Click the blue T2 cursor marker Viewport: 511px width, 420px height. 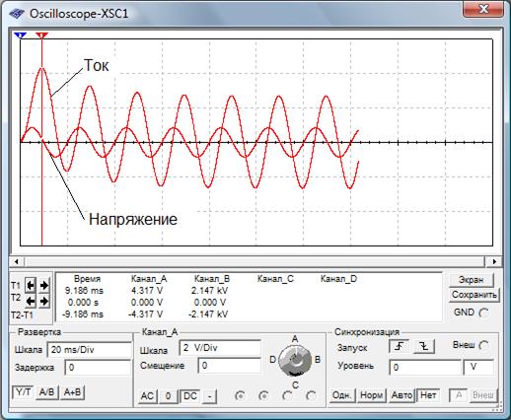(x=21, y=35)
